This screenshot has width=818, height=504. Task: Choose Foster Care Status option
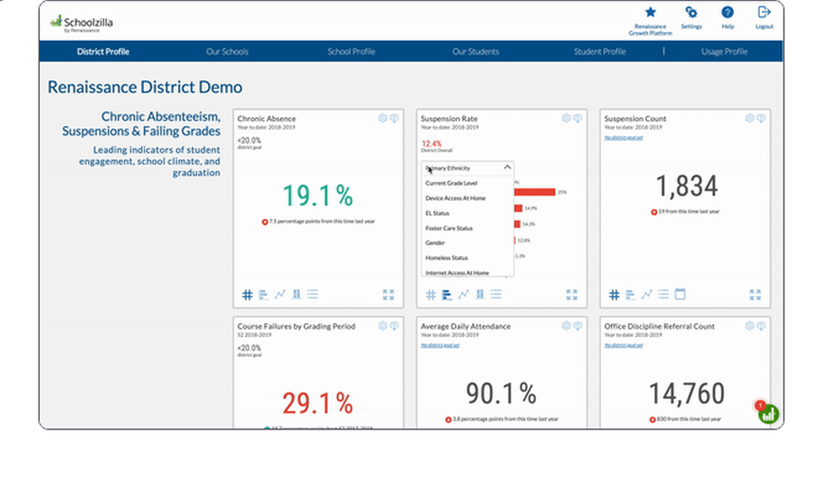pyautogui.click(x=448, y=228)
